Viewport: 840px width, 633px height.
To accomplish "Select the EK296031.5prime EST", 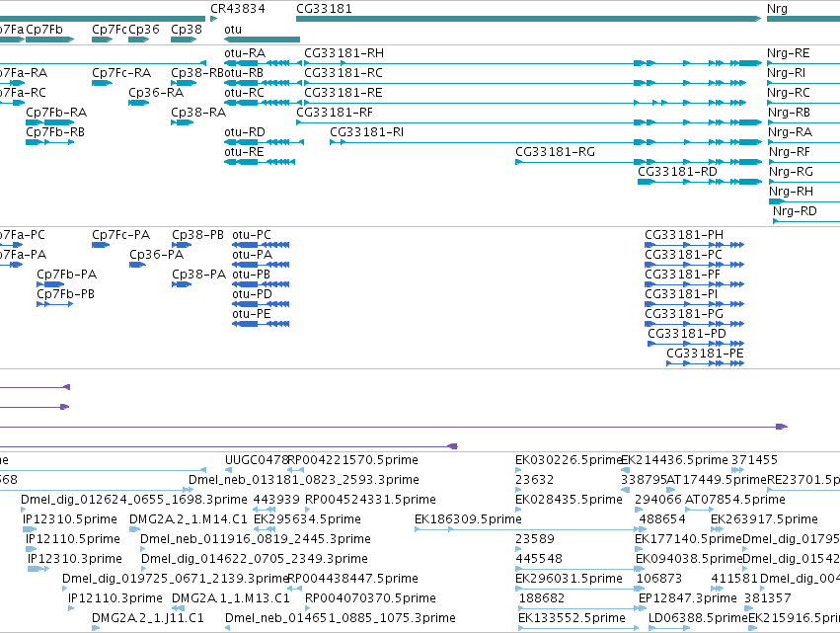I will (580, 589).
